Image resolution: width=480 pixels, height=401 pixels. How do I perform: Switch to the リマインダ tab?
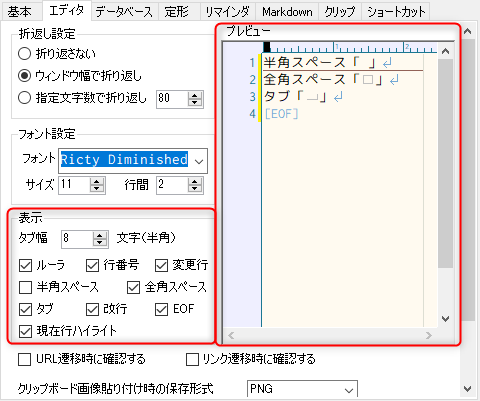point(227,12)
